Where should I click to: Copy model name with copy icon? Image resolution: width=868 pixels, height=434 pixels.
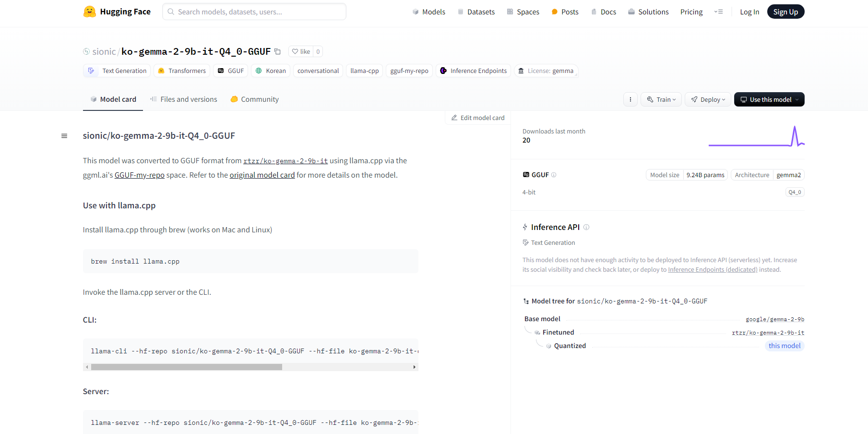click(x=277, y=51)
